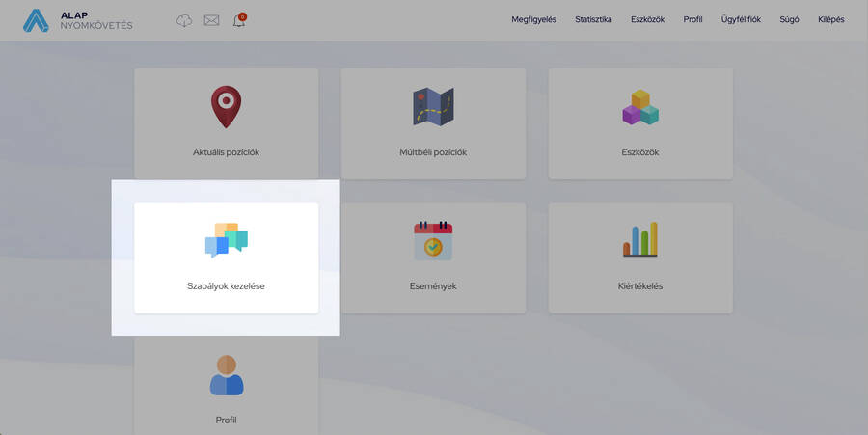Click the red map pin icon
The image size is (868, 435).
pos(226,107)
